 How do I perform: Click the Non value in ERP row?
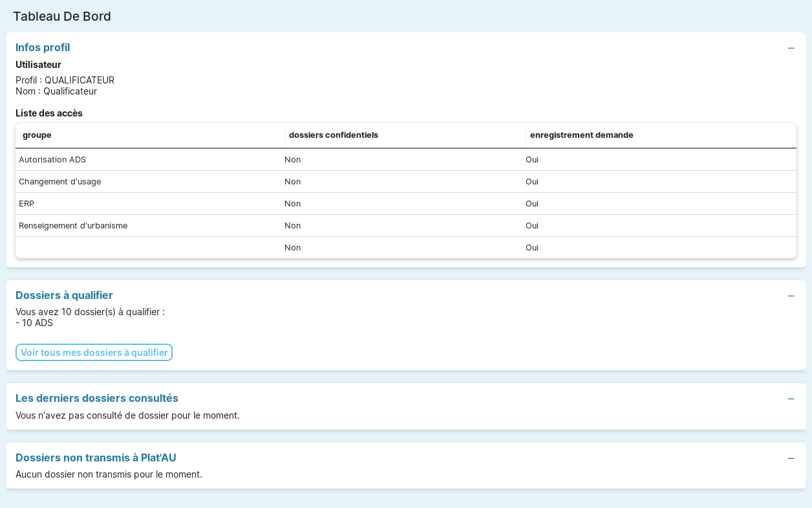292,204
